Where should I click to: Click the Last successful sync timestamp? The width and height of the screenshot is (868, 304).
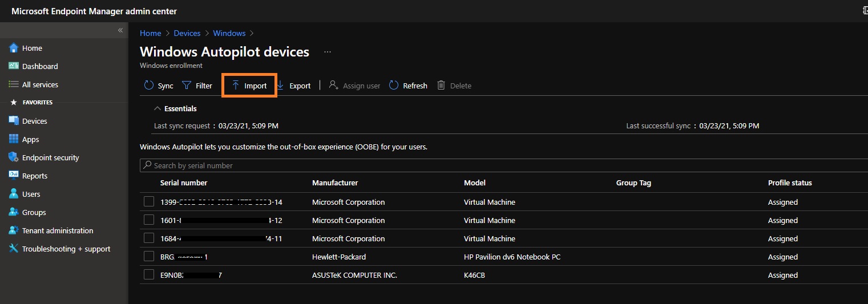pyautogui.click(x=729, y=126)
